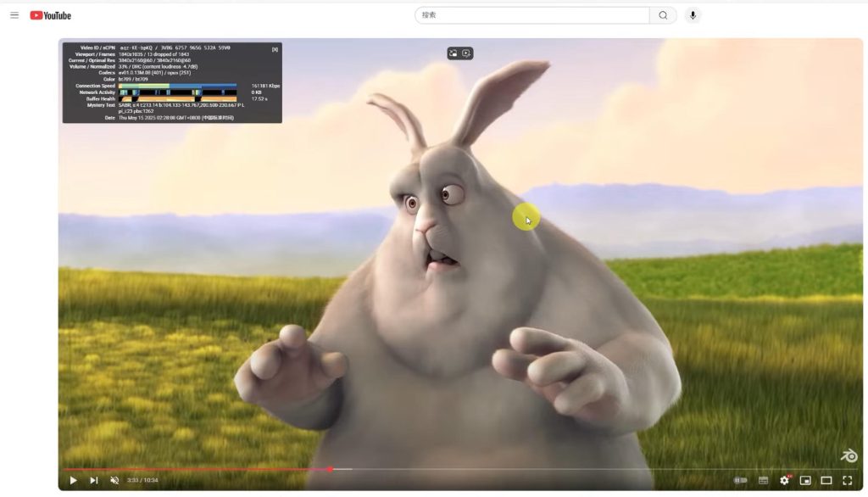
Task: Go to the YouTube home logo
Action: point(50,15)
